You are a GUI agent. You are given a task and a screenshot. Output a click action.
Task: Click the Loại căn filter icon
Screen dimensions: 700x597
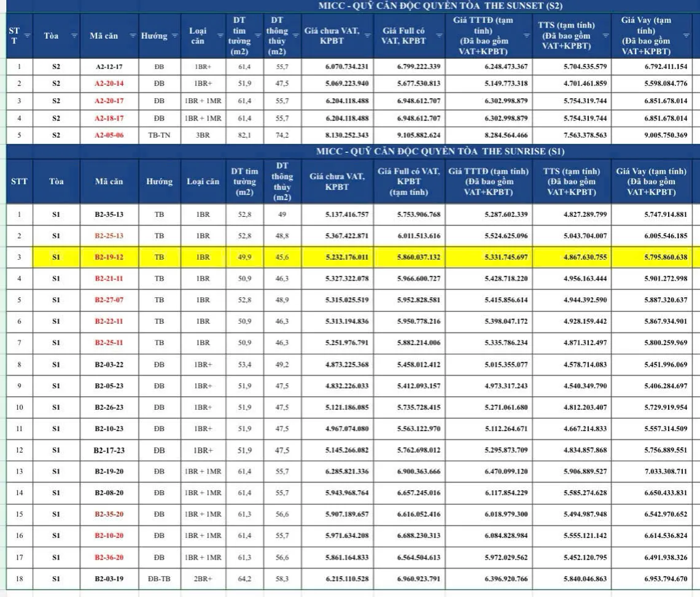(219, 36)
